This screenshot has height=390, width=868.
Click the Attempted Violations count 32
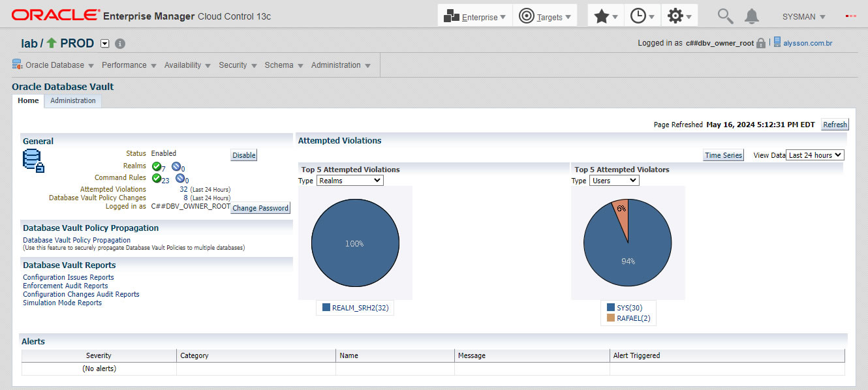(183, 189)
